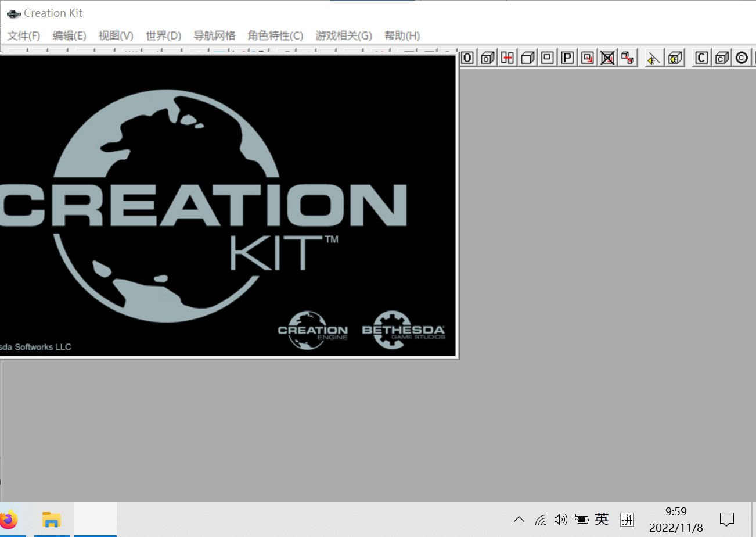Open the 世界(D) menu
Screen dimensions: 756x537
click(164, 35)
